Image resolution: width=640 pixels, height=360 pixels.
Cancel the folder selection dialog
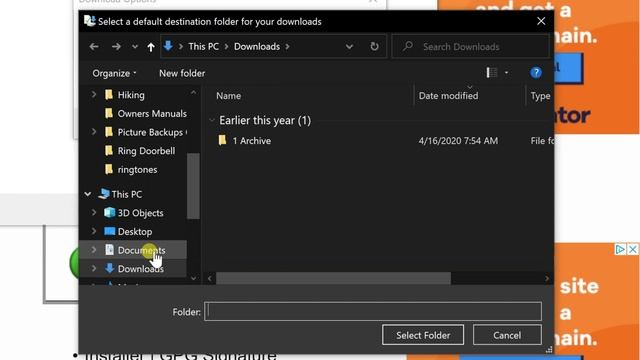(507, 335)
